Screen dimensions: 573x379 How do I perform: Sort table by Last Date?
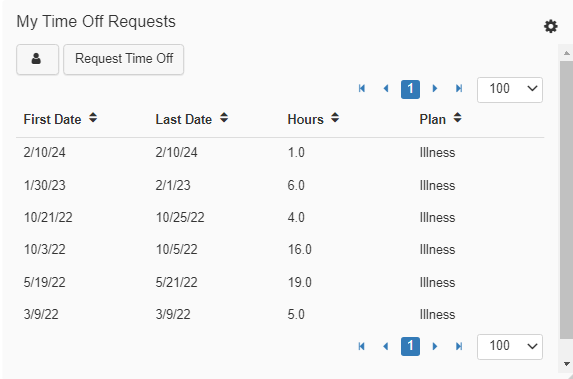(191, 119)
